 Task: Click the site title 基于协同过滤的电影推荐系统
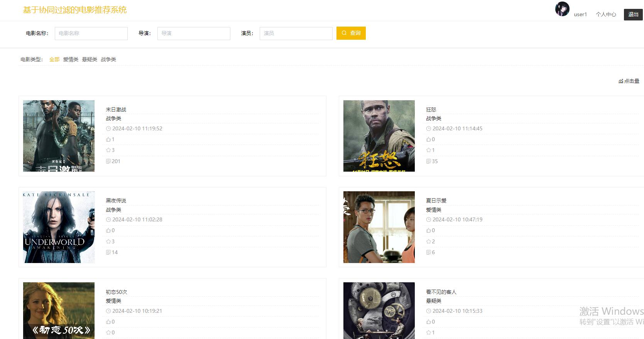click(x=75, y=10)
